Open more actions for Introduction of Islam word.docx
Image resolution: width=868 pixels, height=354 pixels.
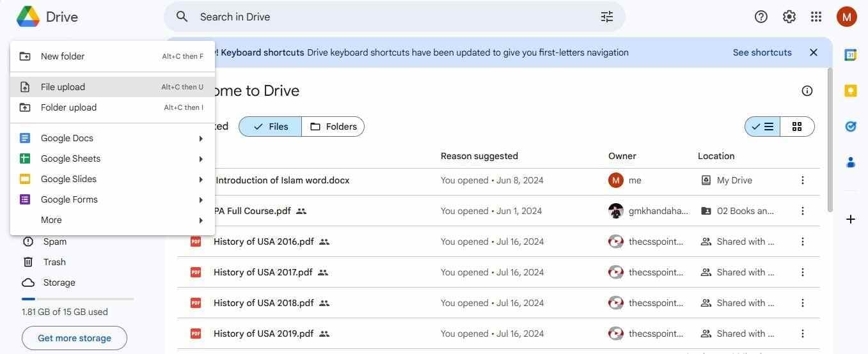click(803, 180)
